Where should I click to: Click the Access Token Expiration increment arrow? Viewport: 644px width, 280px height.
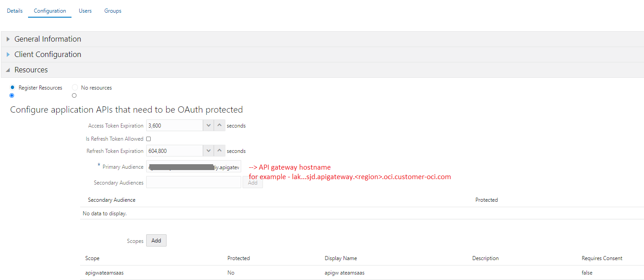point(219,125)
